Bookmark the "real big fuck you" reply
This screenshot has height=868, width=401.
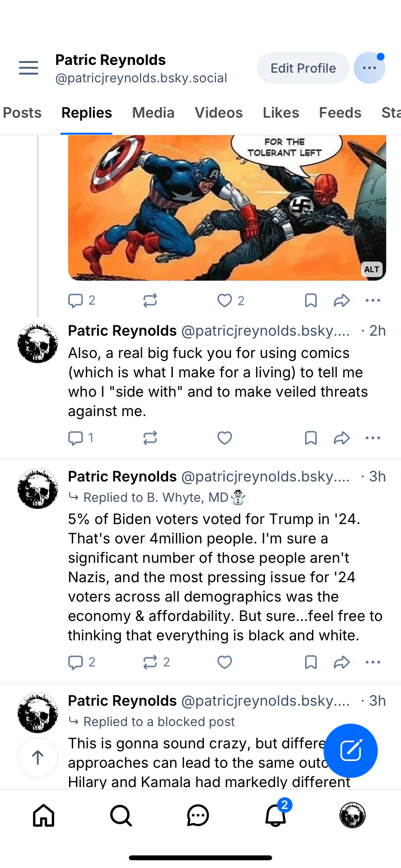(311, 438)
